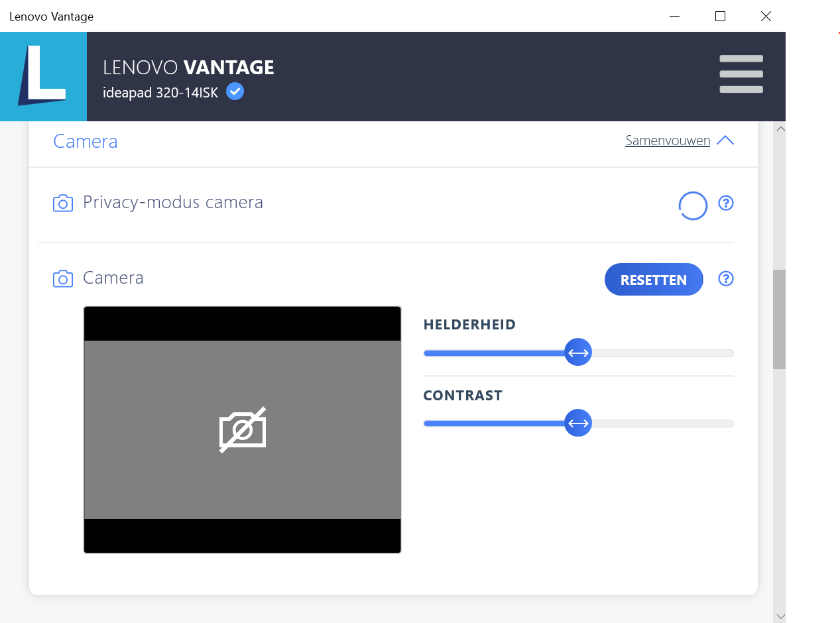The image size is (840, 623).
Task: Click the CONTRAST label
Action: pos(463,396)
